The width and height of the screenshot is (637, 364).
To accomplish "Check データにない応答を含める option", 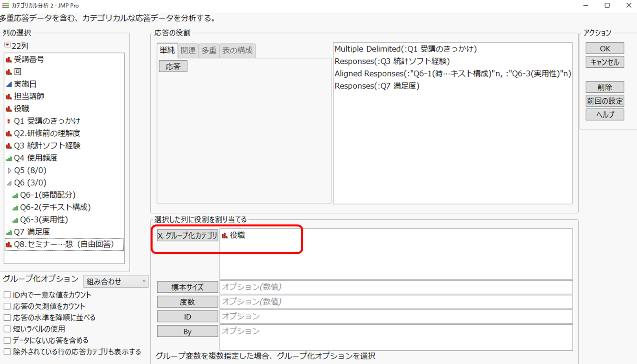I will (7, 340).
